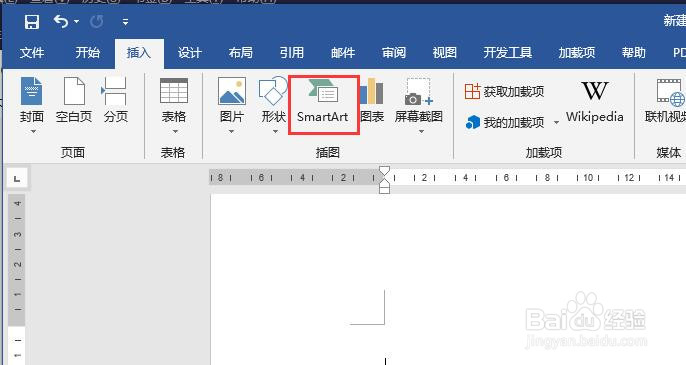
Task: Insert a page break with 分页
Action: tap(116, 100)
